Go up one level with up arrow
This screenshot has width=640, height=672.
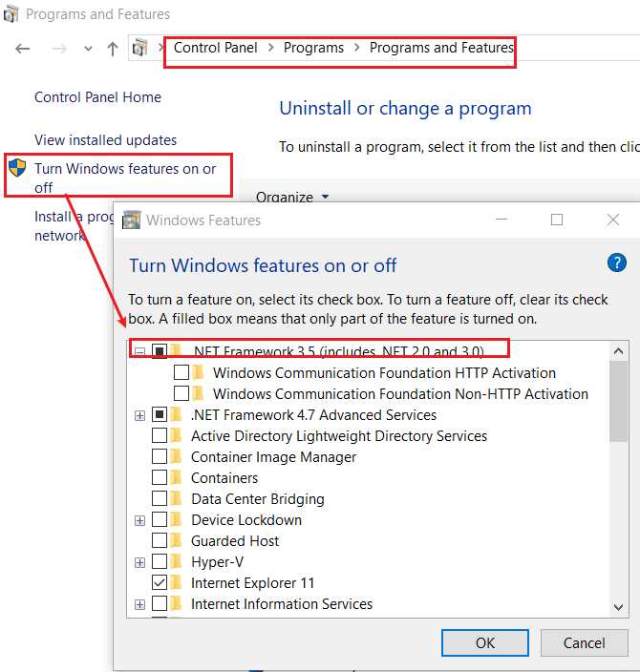[x=113, y=49]
